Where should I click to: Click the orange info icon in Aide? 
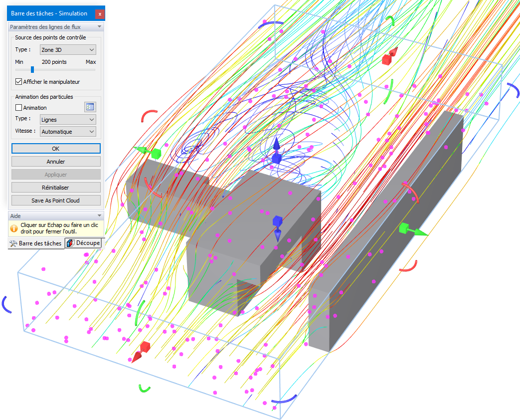click(x=14, y=228)
